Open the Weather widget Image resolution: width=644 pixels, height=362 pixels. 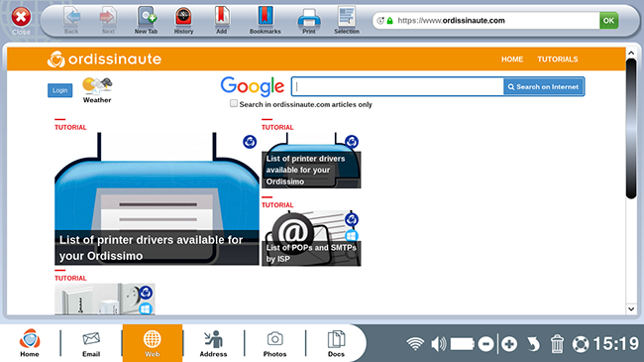(97, 90)
